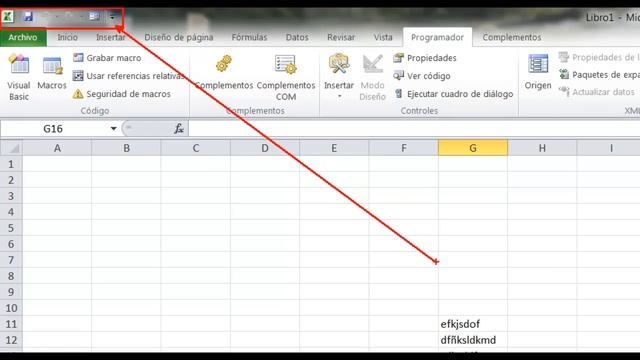This screenshot has height=360, width=640.
Task: Select column B header
Action: point(127,148)
